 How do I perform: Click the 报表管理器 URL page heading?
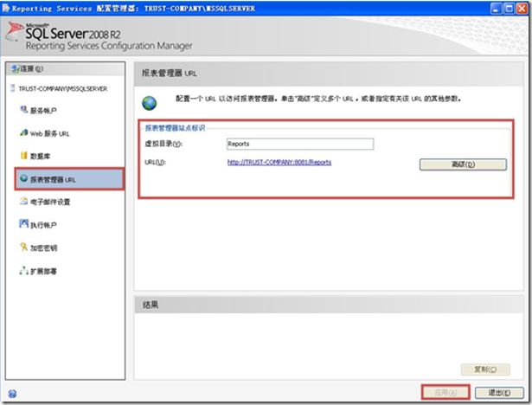click(x=169, y=73)
